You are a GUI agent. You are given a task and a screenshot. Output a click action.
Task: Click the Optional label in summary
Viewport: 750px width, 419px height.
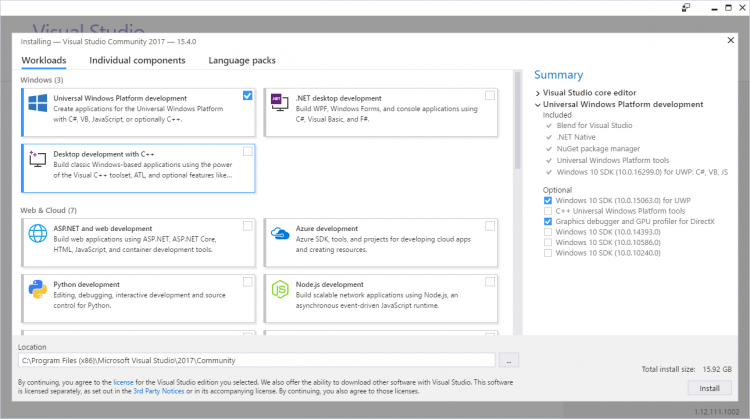coord(557,190)
